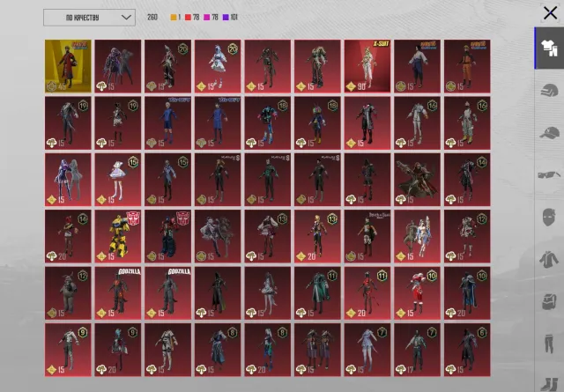564x392 pixels.
Task: Select the outfit card valued 17
Action: [417, 350]
